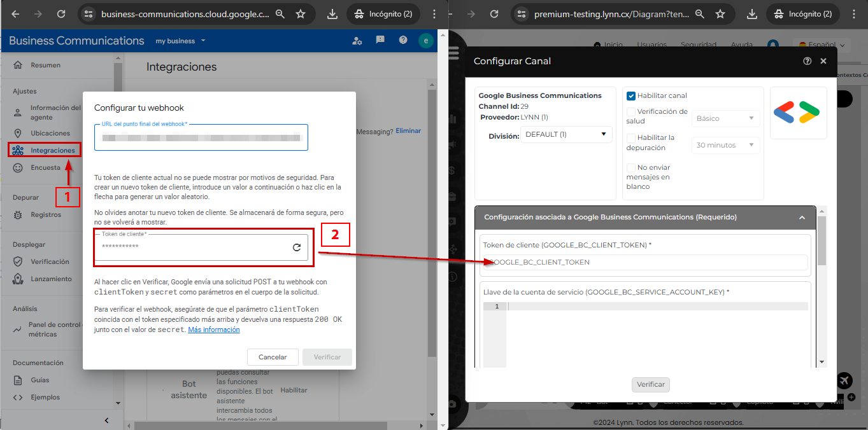868x430 pixels.
Task: Click the left browser address bar URL
Action: [x=185, y=14]
